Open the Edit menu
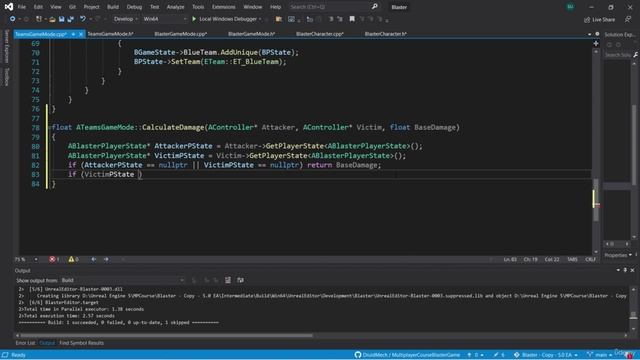 click(38, 7)
